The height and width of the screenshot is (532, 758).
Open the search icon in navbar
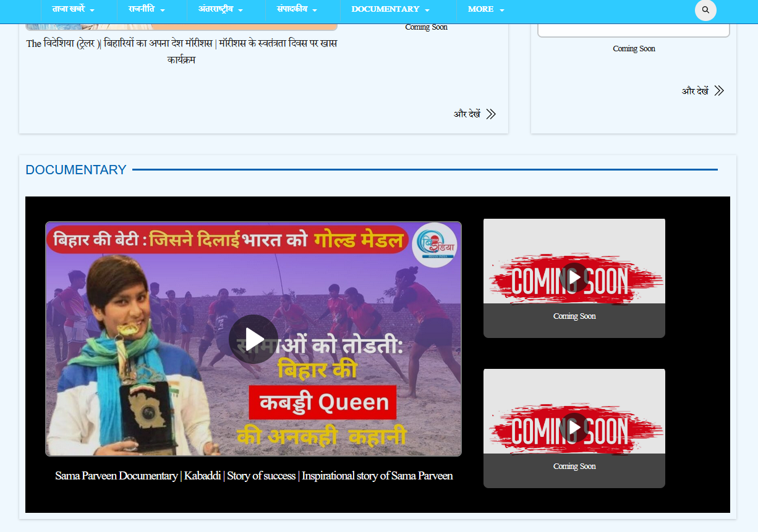click(x=705, y=10)
